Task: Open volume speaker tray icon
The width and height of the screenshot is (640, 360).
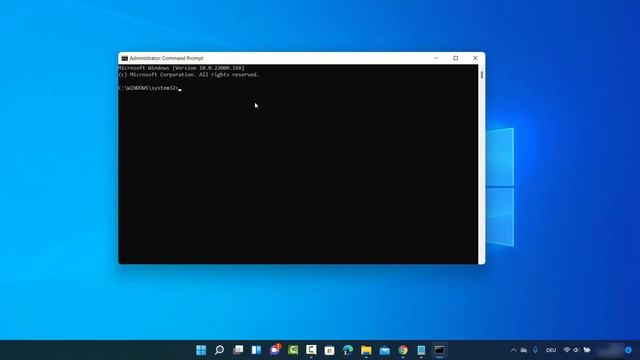Action: click(576, 350)
